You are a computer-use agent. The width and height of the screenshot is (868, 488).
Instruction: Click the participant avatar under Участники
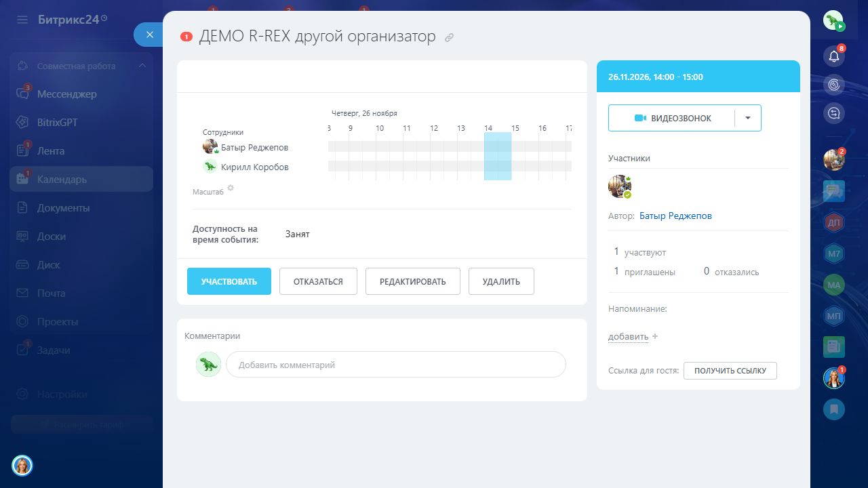click(620, 186)
